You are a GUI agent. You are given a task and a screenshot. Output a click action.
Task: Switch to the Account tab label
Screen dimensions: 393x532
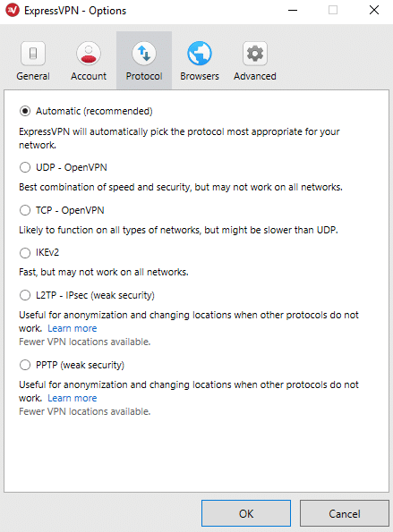click(x=89, y=76)
